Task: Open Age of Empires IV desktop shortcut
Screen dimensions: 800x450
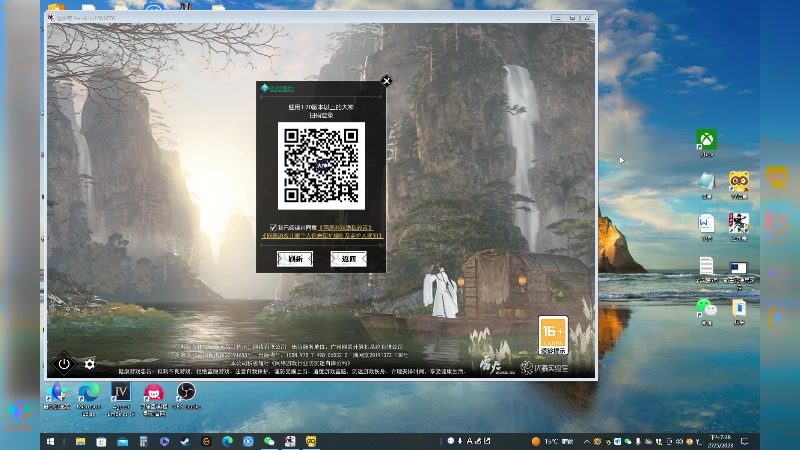Action: pyautogui.click(x=121, y=399)
